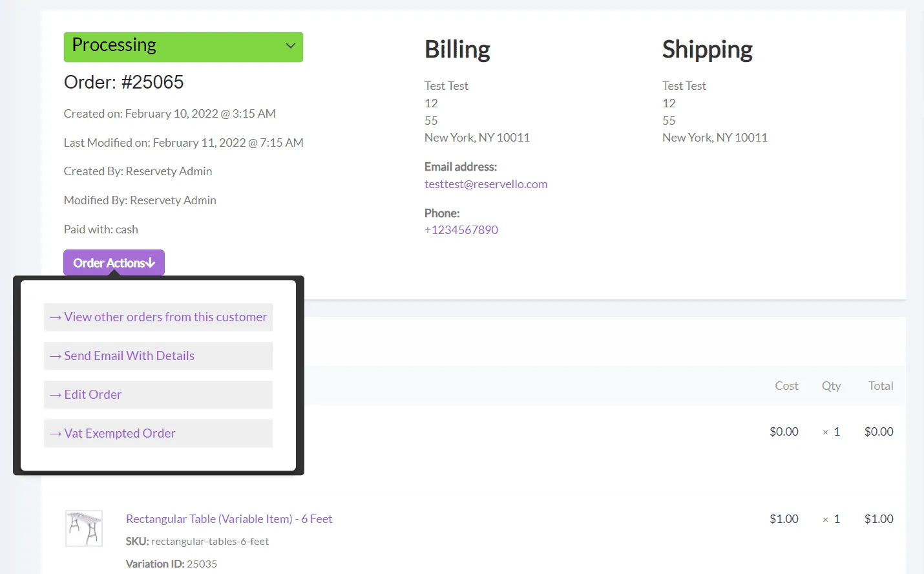Choose Send Email With Details action
This screenshot has height=574, width=924.
pyautogui.click(x=129, y=356)
